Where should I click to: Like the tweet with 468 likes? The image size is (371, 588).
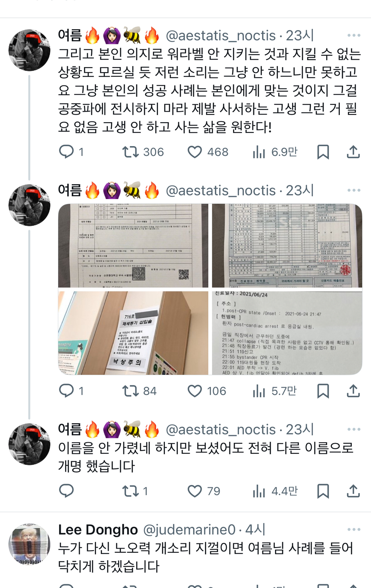point(195,152)
